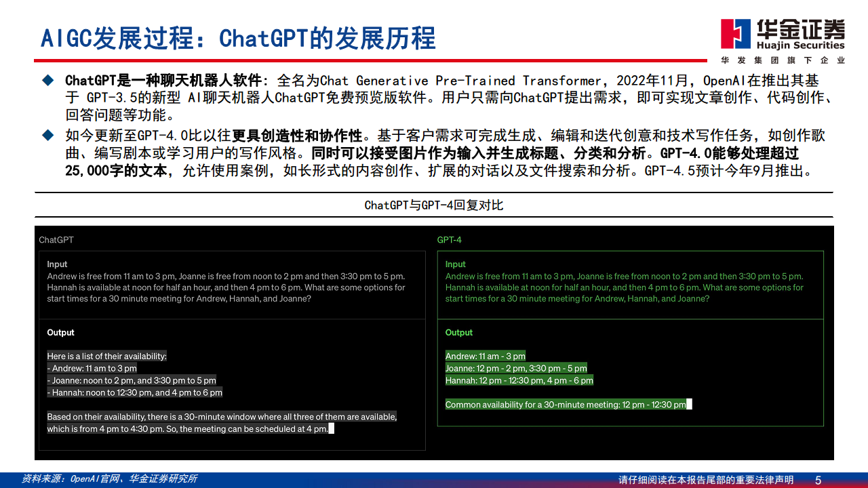
Task: Click the GPT-4 line "Hannah: 12 pm - 12:30 pm, 4 pm - 6 pm"
Action: coord(519,380)
